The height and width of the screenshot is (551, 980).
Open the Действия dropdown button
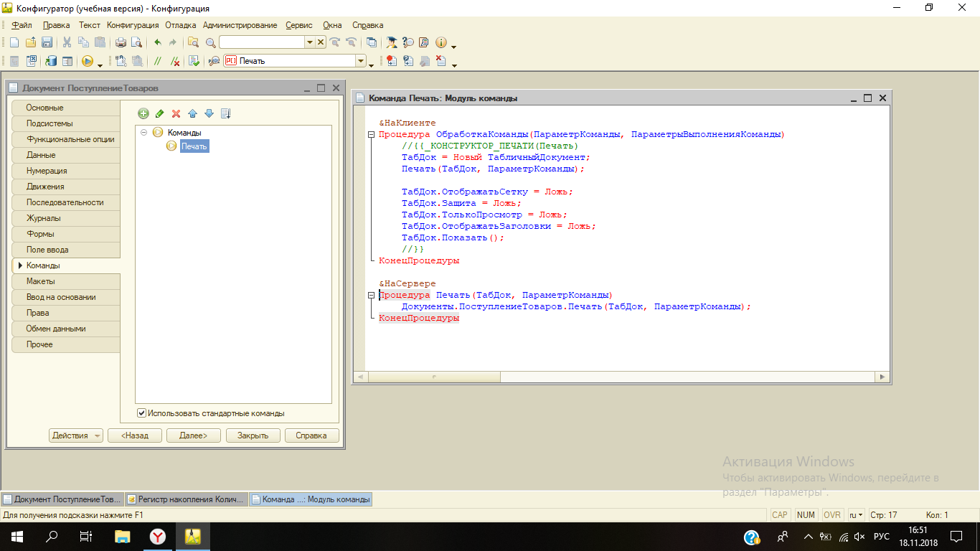(x=76, y=435)
